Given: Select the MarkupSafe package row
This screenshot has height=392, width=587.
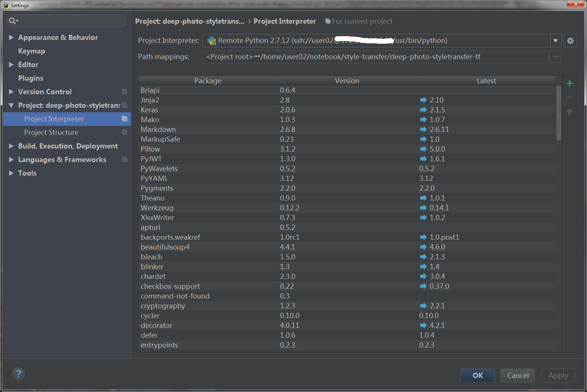Looking at the screenshot, I should (347, 139).
